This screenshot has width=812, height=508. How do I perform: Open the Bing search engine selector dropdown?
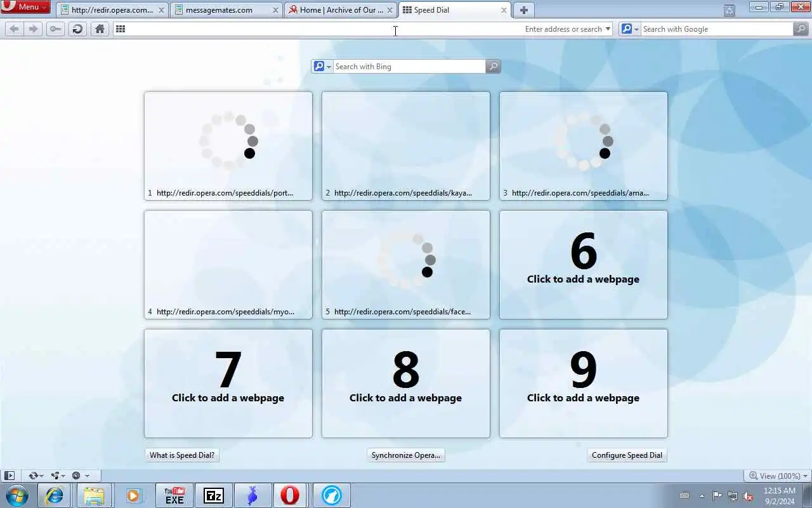[x=322, y=67]
